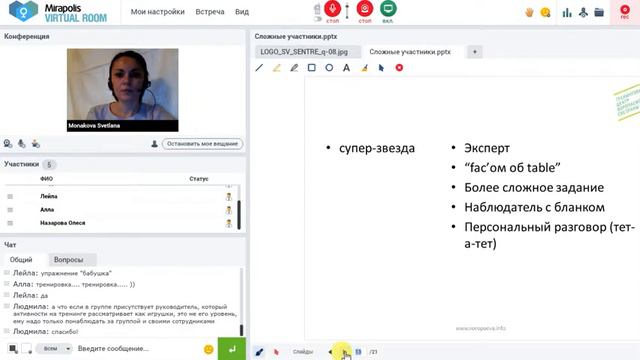Click the ФИО column header
This screenshot has height=360, width=640.
(47, 179)
